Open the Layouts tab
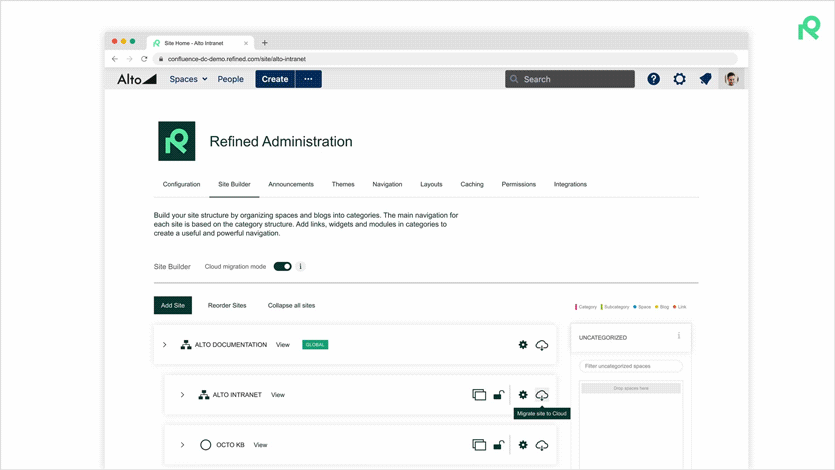Screen dimensions: 835x470 coord(431,184)
